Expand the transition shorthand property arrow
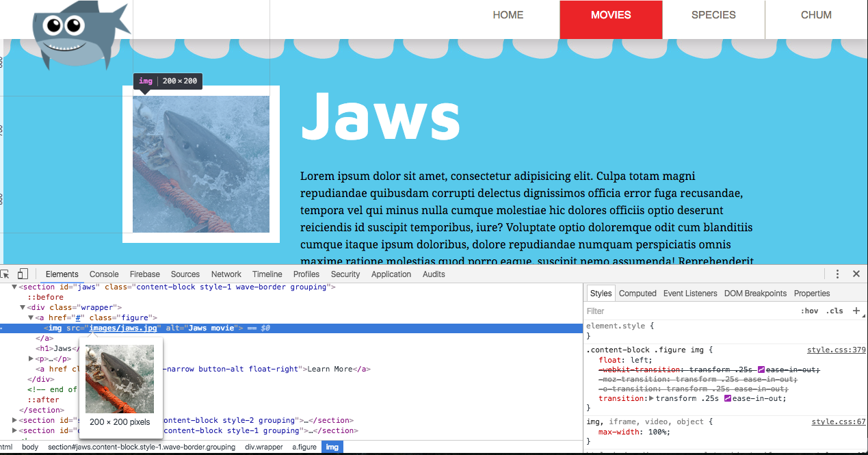This screenshot has width=868, height=455. click(652, 398)
